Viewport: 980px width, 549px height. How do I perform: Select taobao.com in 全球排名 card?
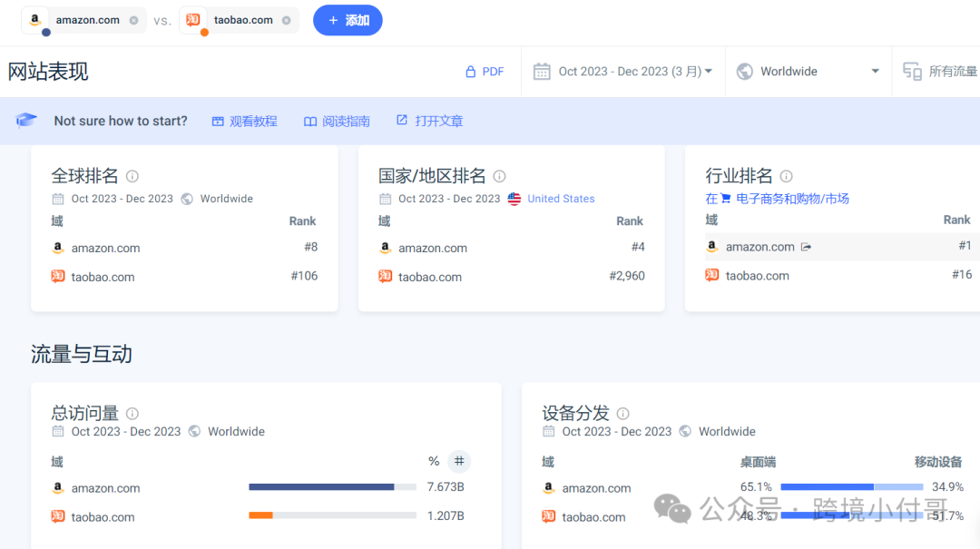pos(103,277)
